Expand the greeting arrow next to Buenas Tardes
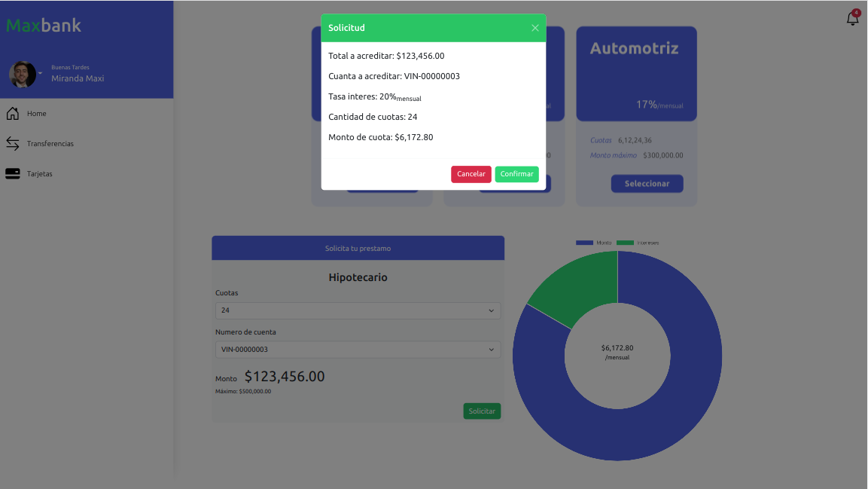This screenshot has height=489, width=868. [40, 73]
